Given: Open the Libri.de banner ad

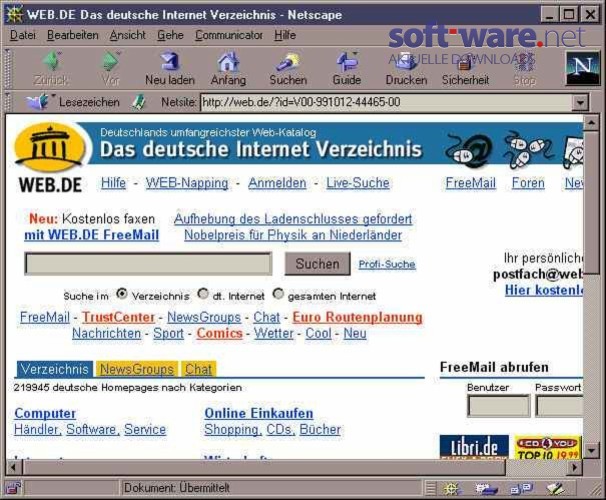Looking at the screenshot, I should point(474,447).
